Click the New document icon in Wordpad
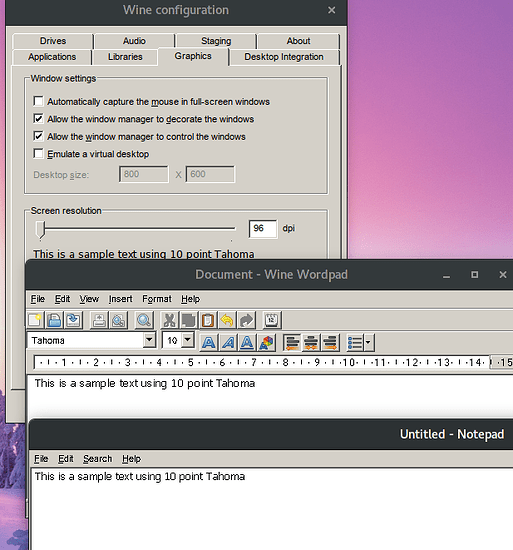The image size is (513, 550). click(x=35, y=320)
